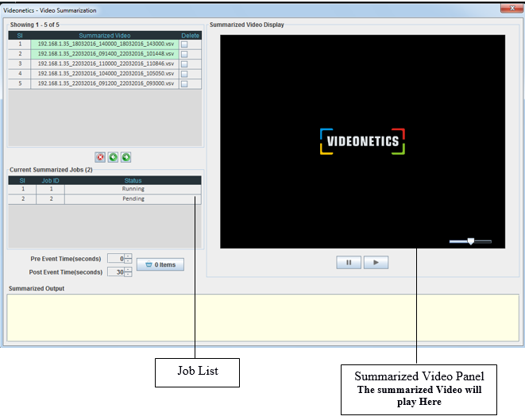
Task: Increase Post Event Time spinner value
Action: (x=128, y=270)
